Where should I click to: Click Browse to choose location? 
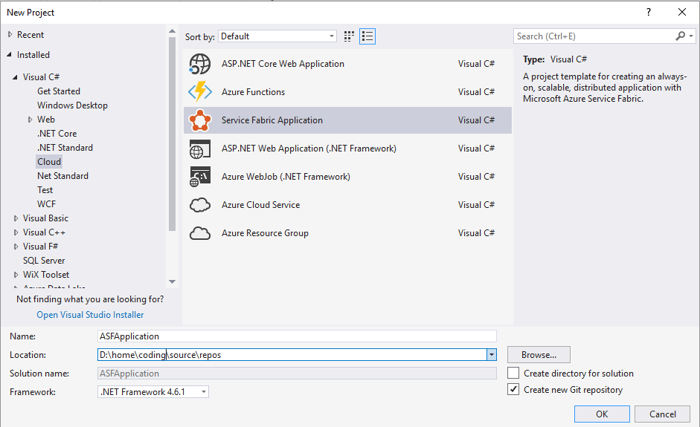539,355
